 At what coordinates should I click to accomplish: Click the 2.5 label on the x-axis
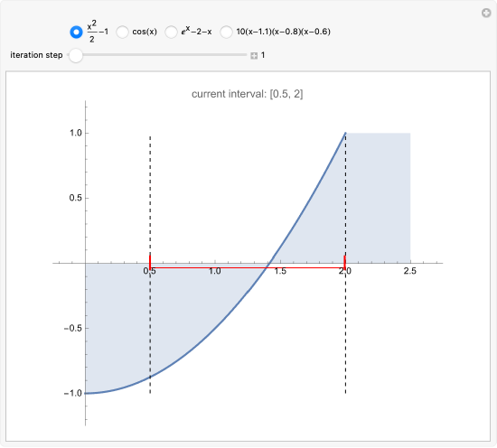click(x=410, y=271)
